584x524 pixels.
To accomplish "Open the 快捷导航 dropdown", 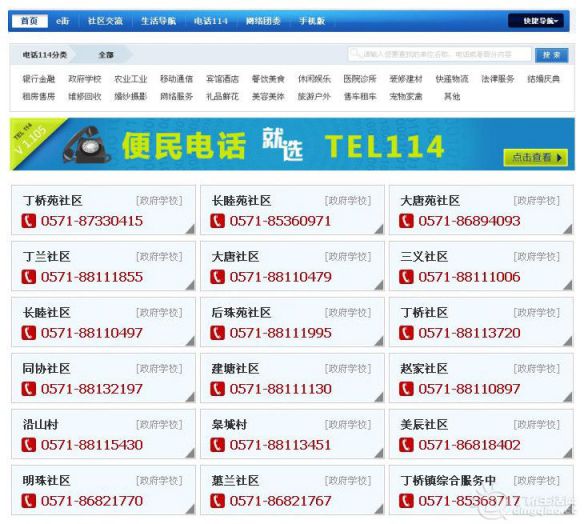I will (539, 21).
